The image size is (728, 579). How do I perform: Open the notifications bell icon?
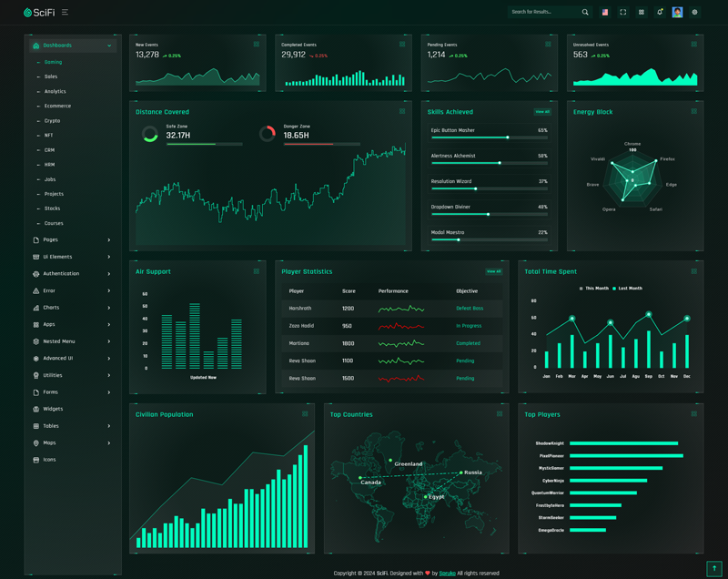[660, 13]
